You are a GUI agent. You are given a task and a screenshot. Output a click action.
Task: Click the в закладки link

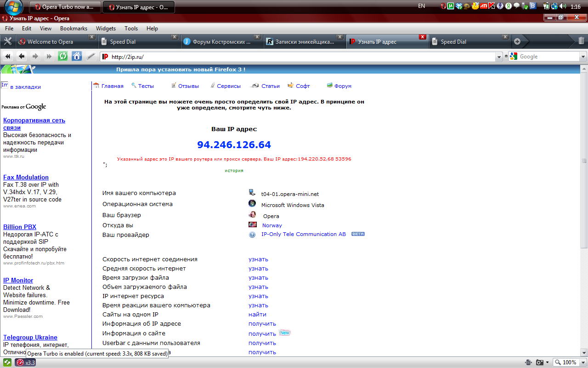25,86
